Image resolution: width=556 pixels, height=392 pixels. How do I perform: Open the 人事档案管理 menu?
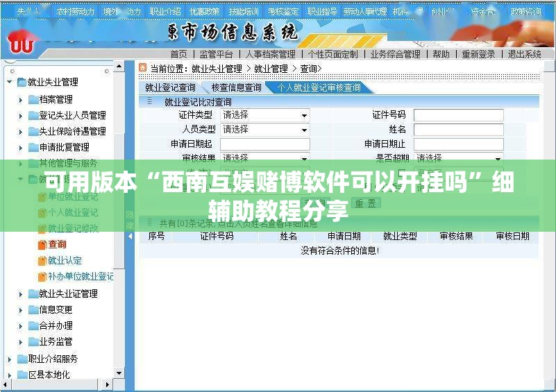(271, 54)
